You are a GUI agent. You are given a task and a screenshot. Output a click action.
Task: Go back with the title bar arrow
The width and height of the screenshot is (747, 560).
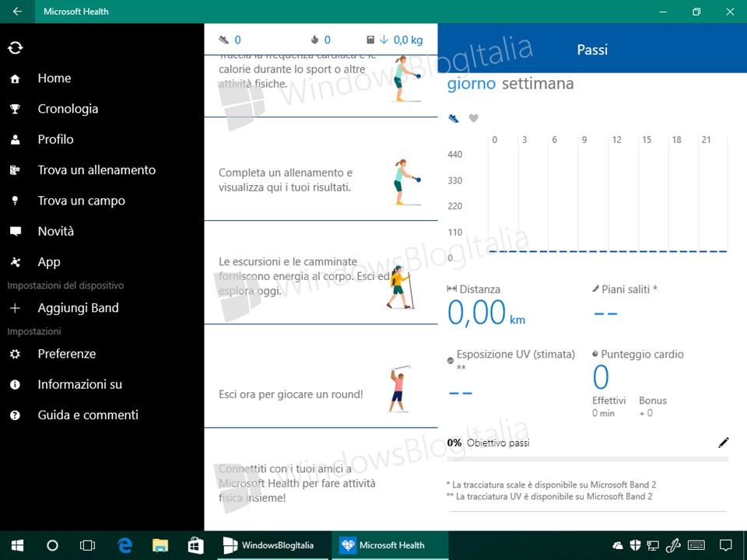tap(17, 12)
